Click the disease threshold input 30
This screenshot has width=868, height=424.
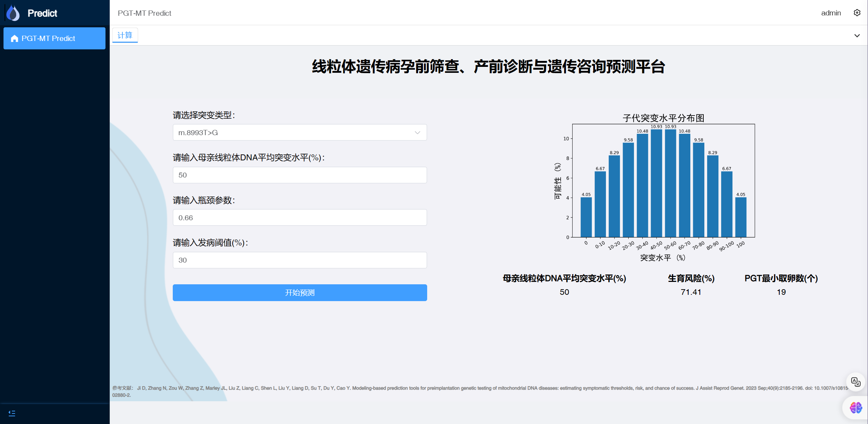pos(300,260)
